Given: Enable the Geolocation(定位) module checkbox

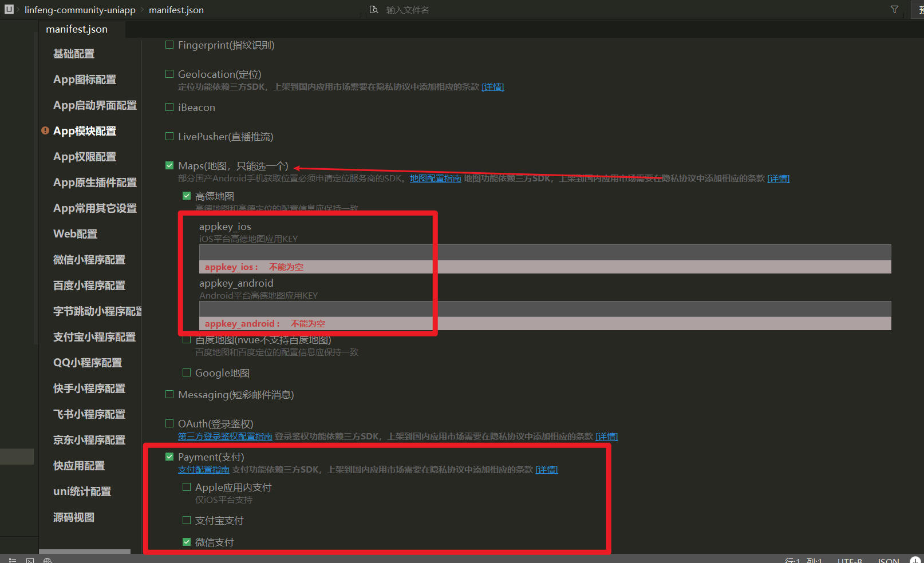Looking at the screenshot, I should coord(169,74).
